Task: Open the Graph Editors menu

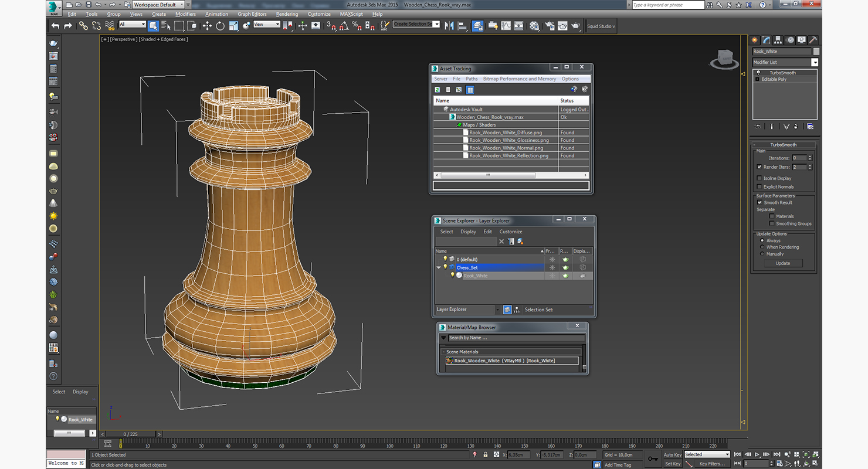Action: pyautogui.click(x=252, y=14)
